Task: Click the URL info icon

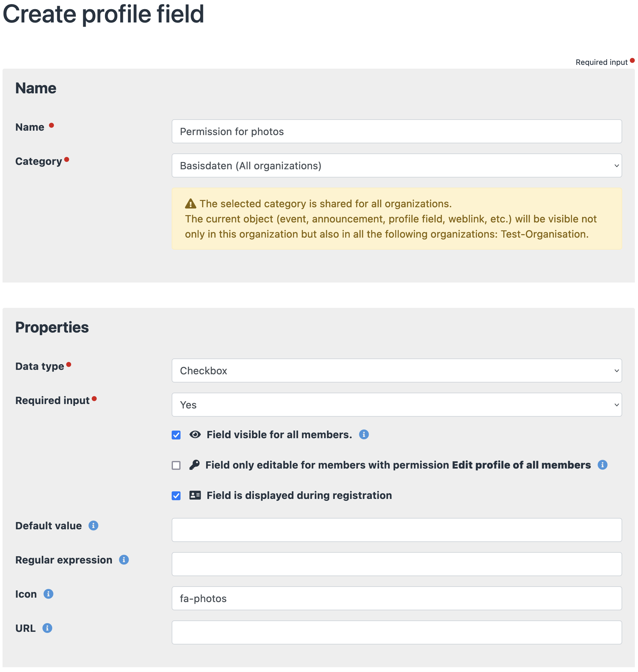Action: (47, 628)
